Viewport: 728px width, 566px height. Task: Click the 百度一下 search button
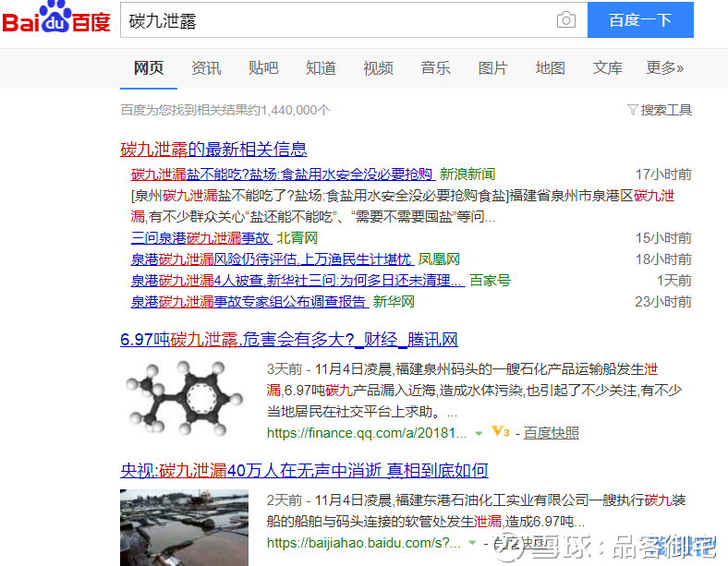[x=640, y=20]
